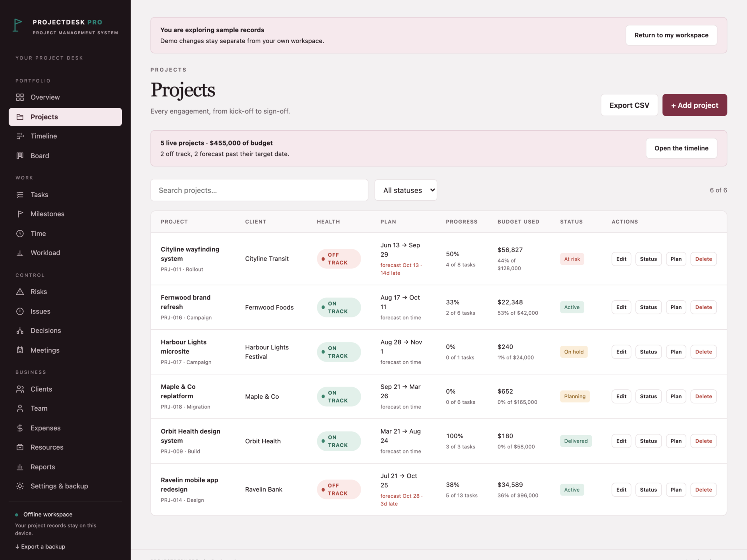Click the Orbit Health client cell

tap(263, 441)
